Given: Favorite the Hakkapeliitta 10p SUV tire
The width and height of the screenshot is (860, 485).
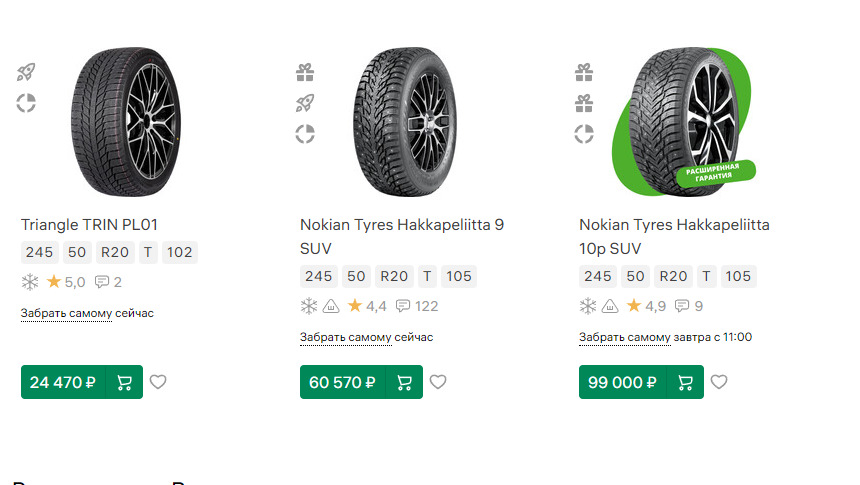Looking at the screenshot, I should [x=719, y=381].
